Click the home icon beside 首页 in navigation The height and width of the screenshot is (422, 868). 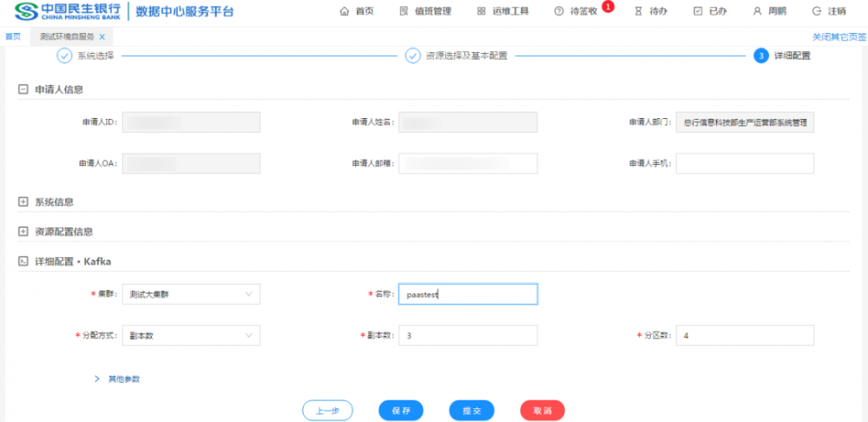(x=345, y=11)
